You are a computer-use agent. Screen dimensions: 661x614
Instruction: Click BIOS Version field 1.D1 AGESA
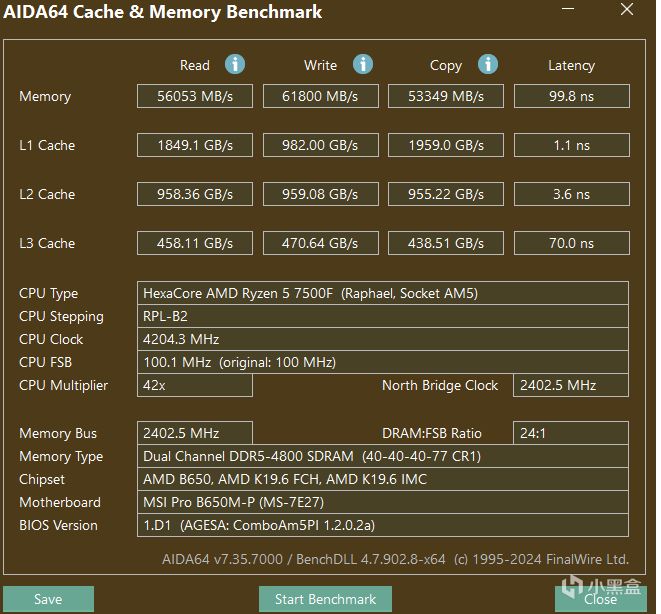[x=383, y=525]
